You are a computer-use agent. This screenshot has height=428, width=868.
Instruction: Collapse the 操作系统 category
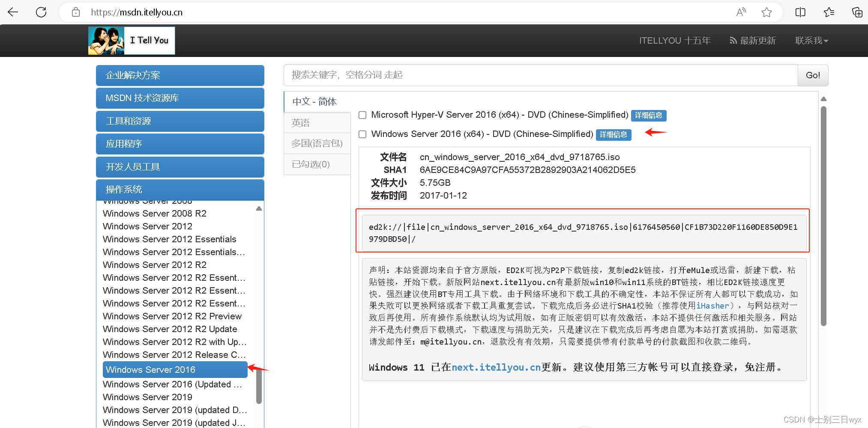[x=180, y=190]
